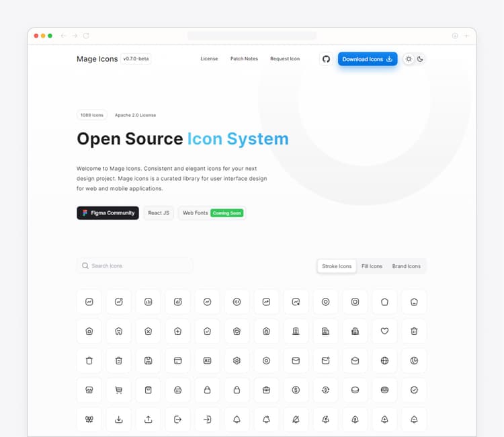Screen dimensions: 504x437
Task: Click the Web Fonts Coming Soon button
Action: [x=212, y=213]
